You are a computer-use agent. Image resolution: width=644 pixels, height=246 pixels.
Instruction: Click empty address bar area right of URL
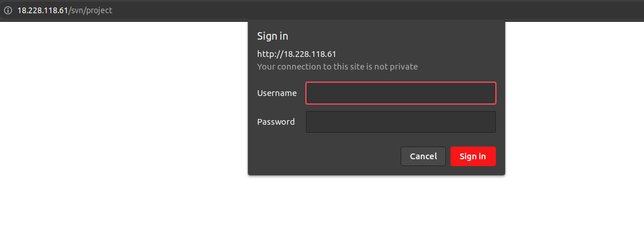[370, 10]
